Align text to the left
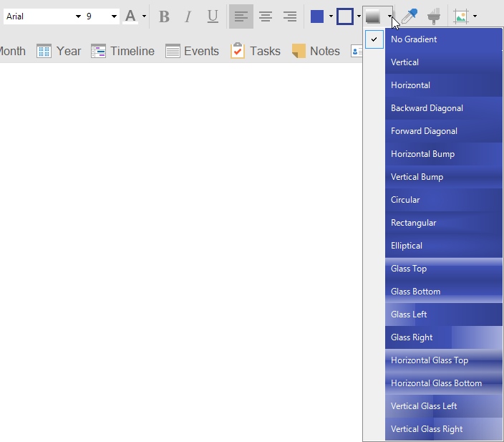The image size is (504, 442). 241,16
